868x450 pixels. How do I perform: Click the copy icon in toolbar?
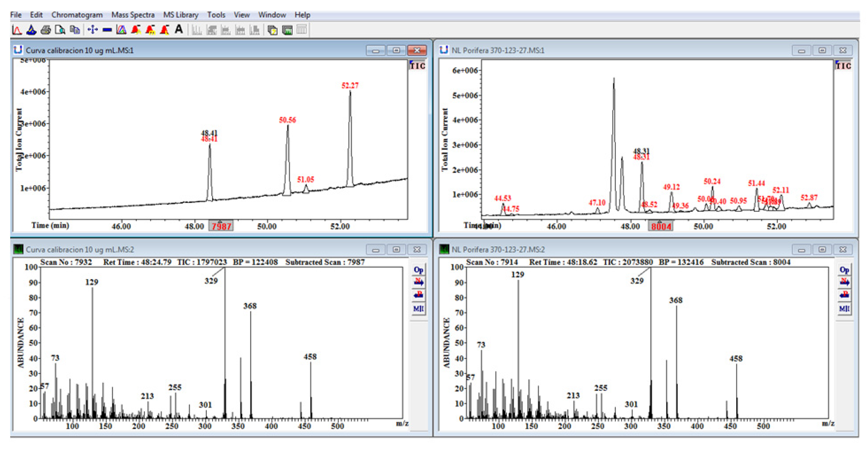point(75,30)
